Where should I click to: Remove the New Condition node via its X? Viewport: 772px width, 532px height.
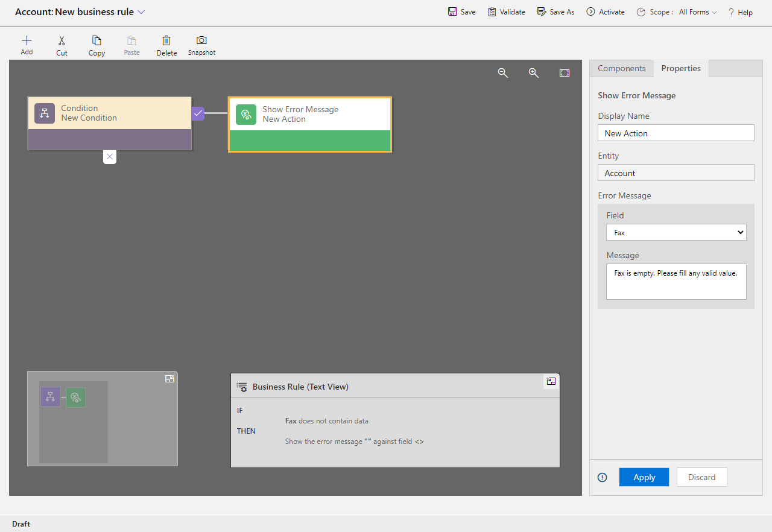coord(110,156)
